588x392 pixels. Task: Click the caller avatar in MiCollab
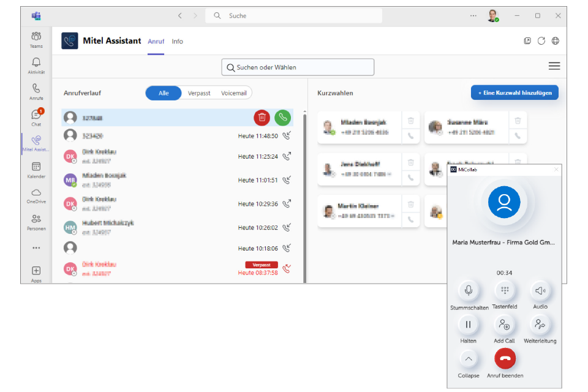point(504,202)
